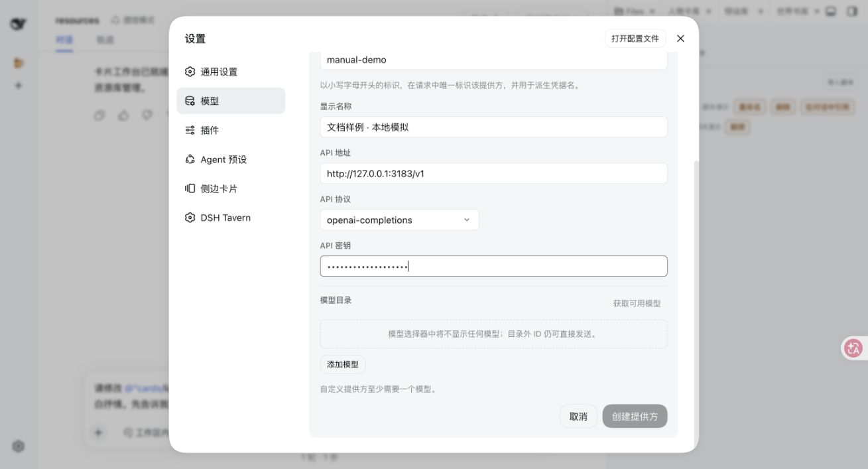
Task: Focus the 显示名称 input field
Action: tap(493, 127)
